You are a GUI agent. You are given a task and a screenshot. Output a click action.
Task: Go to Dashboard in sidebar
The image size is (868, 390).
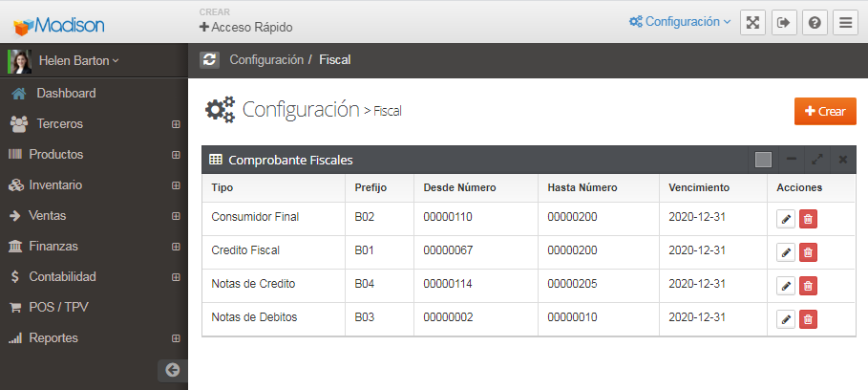66,94
